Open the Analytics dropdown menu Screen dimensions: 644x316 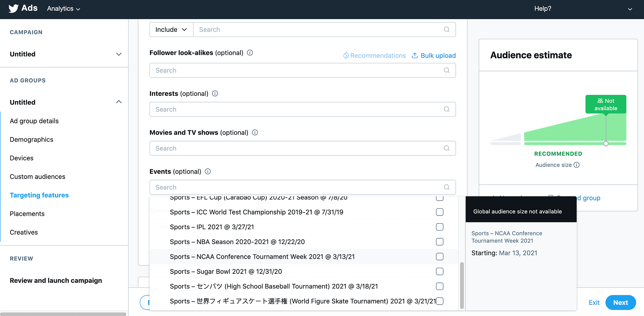click(x=64, y=9)
